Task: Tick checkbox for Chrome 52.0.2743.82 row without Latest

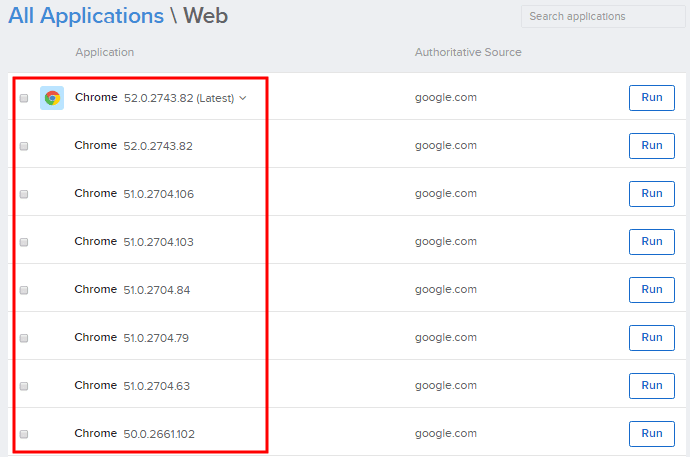Action: tap(24, 146)
